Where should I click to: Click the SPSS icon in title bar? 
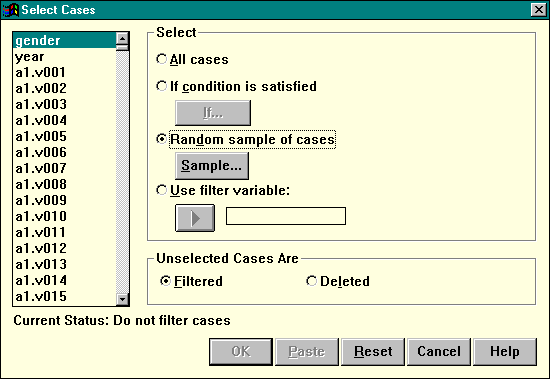tap(11, 9)
